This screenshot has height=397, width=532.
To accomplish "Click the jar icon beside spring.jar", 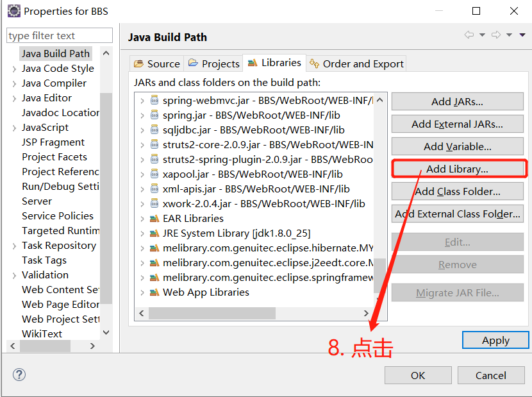I will (x=154, y=115).
